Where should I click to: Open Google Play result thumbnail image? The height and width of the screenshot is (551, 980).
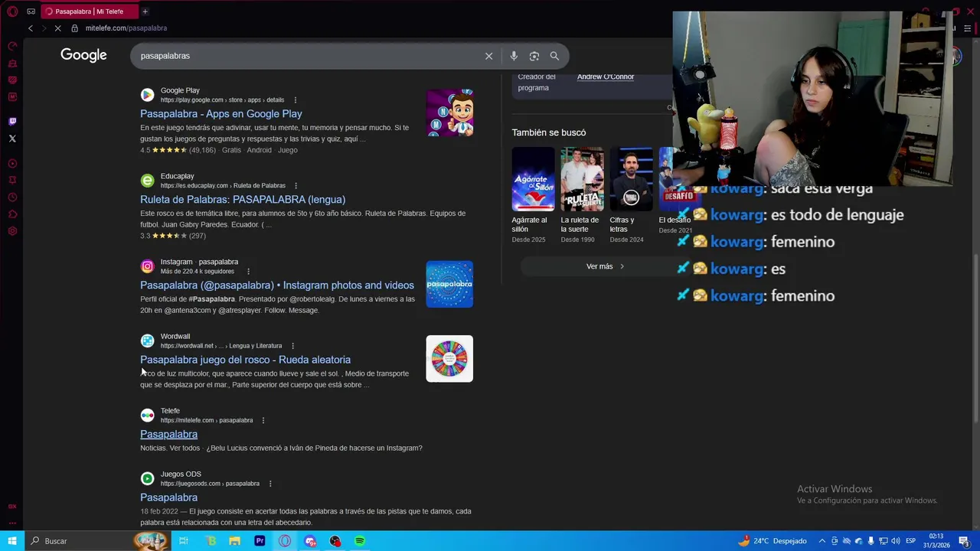[x=449, y=113]
